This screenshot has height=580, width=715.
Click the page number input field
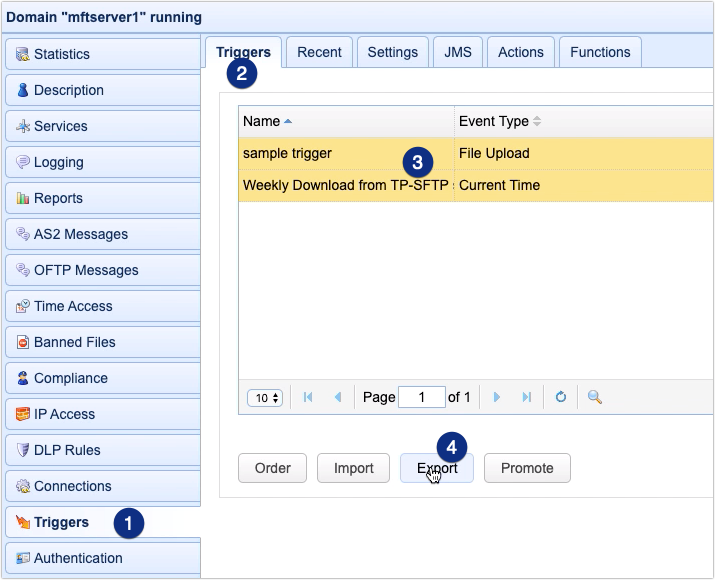coord(421,397)
